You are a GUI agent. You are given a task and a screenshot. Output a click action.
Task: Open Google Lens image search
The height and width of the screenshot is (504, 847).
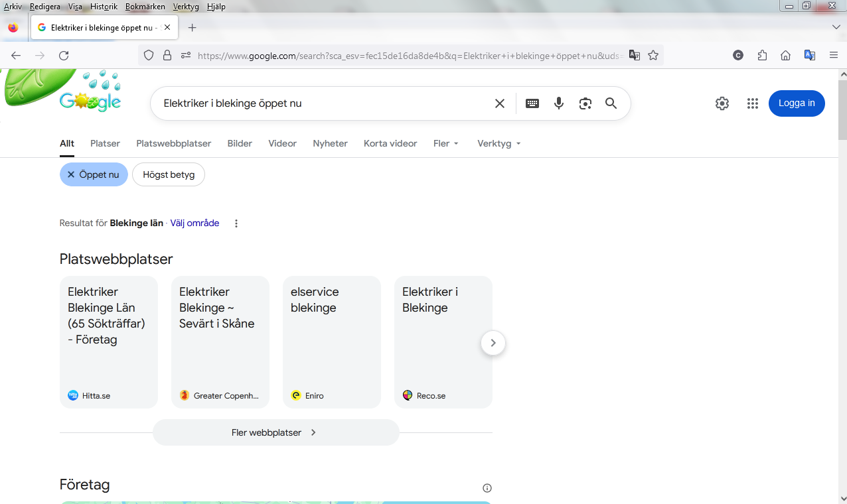[x=585, y=103]
